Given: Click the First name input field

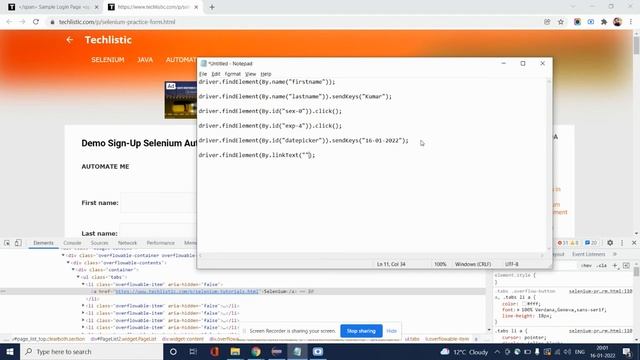Looking at the screenshot, I should pyautogui.click(x=158, y=203).
